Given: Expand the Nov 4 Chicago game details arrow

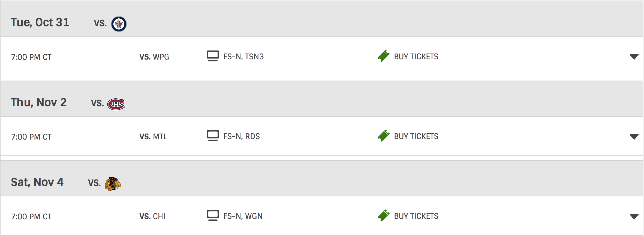Looking at the screenshot, I should click(x=634, y=216).
